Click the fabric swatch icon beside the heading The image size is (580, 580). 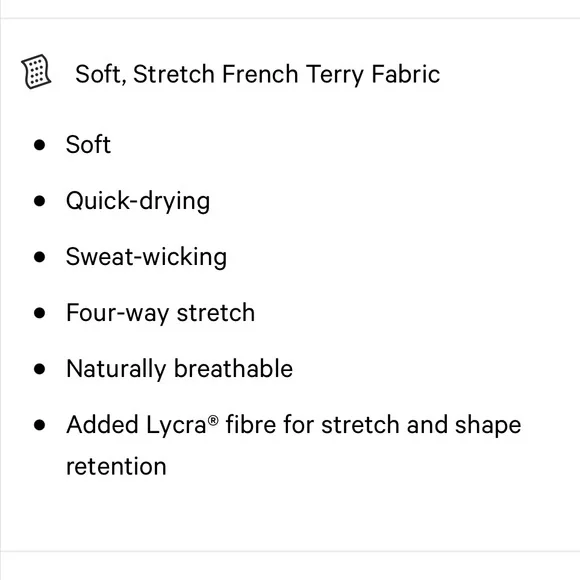click(36, 72)
